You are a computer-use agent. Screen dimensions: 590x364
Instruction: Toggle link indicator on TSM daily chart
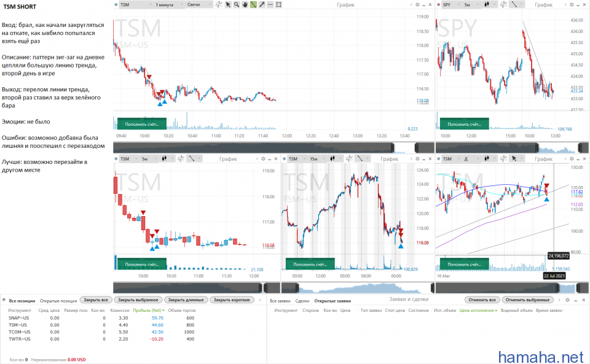(x=438, y=159)
